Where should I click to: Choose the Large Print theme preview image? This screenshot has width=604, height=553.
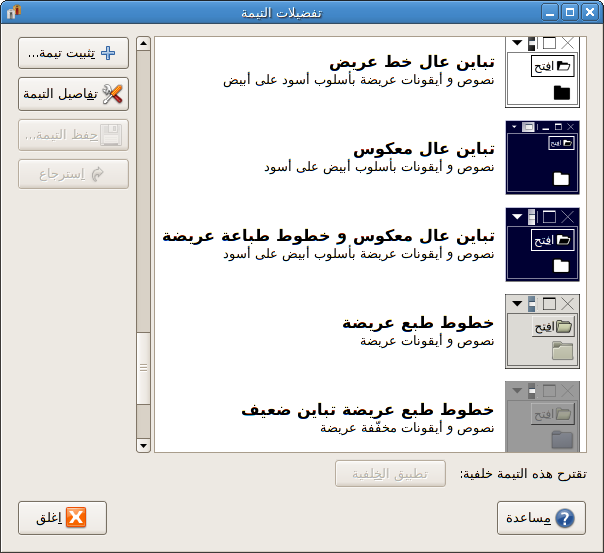click(542, 330)
